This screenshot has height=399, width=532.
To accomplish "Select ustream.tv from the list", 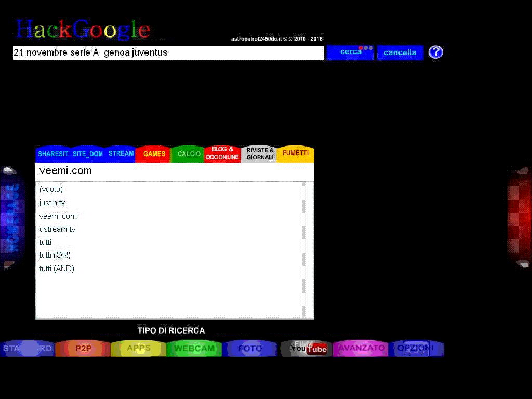I will click(x=57, y=229).
